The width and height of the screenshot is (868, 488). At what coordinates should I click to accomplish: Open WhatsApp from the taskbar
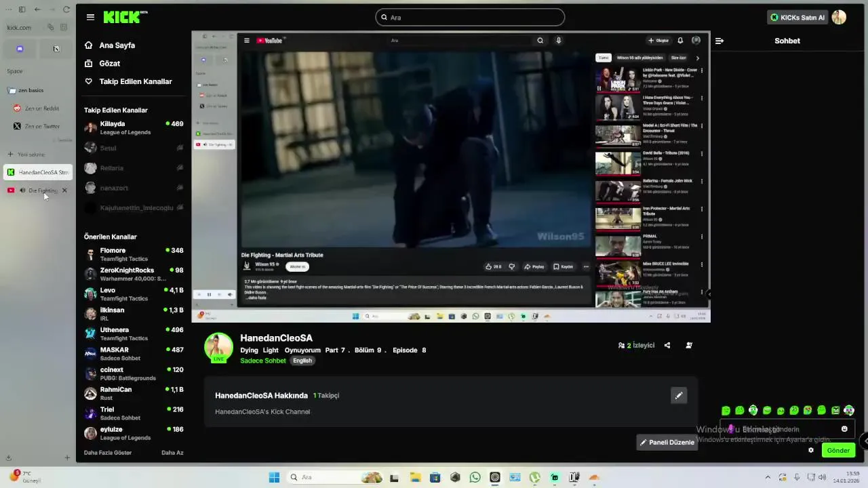click(475, 477)
